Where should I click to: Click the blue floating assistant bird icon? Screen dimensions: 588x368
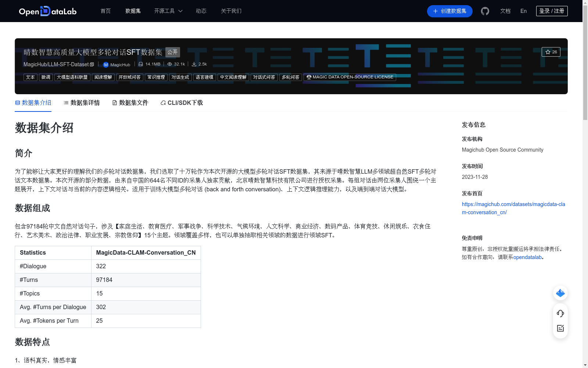[x=560, y=293]
